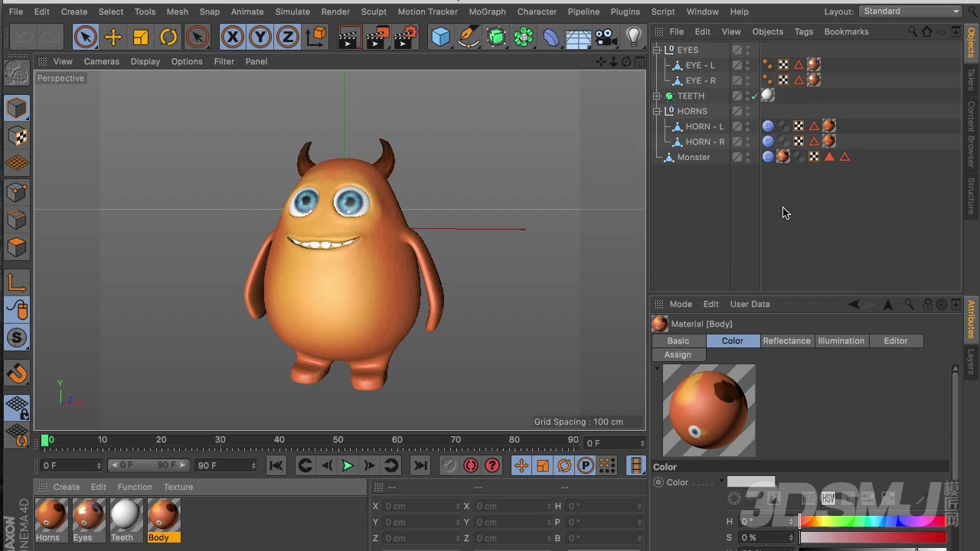Open Edit Render Settings gear clapperboard

(405, 37)
